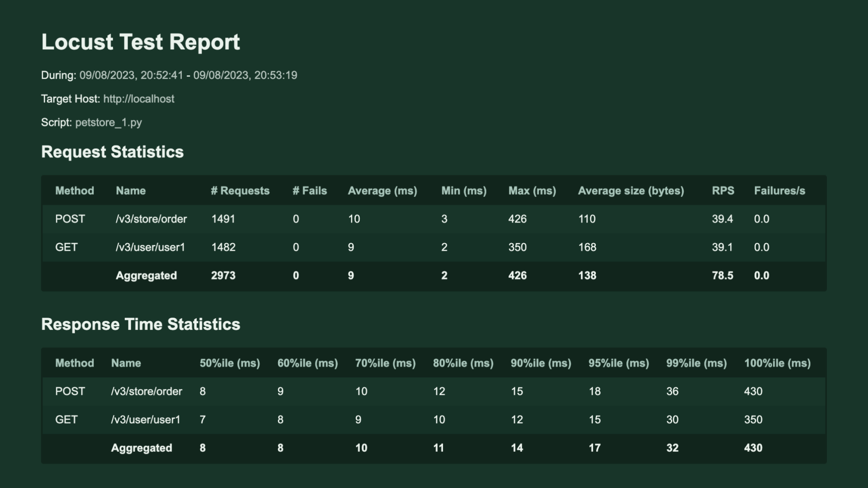868x488 pixels.
Task: Click the RPS column header
Action: [x=723, y=191]
